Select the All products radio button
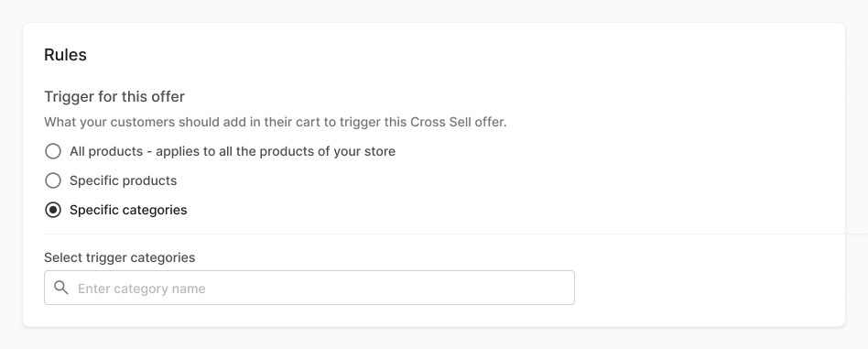Screen dimensions: 868x349 53,151
